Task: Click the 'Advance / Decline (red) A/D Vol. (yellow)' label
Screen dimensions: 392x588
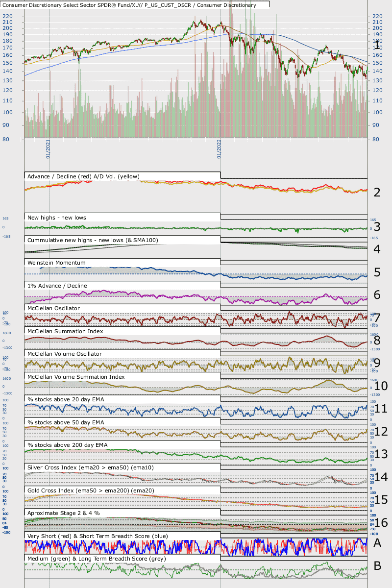Action: point(84,176)
